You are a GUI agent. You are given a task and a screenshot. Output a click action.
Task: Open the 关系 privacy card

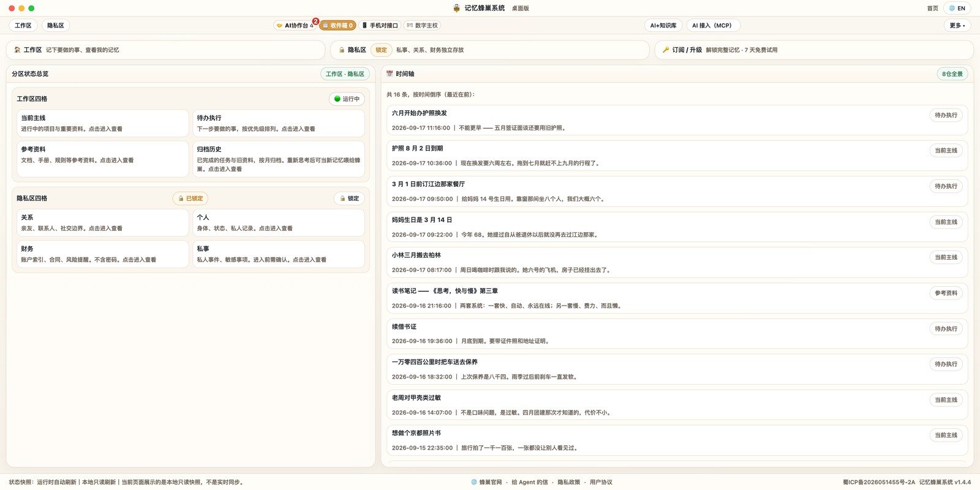click(x=102, y=223)
